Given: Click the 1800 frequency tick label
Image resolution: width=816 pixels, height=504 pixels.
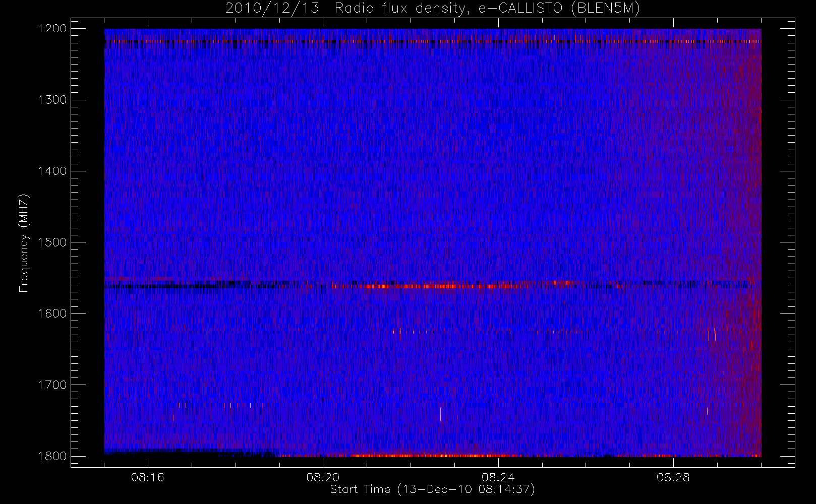Looking at the screenshot, I should pyautogui.click(x=52, y=456).
